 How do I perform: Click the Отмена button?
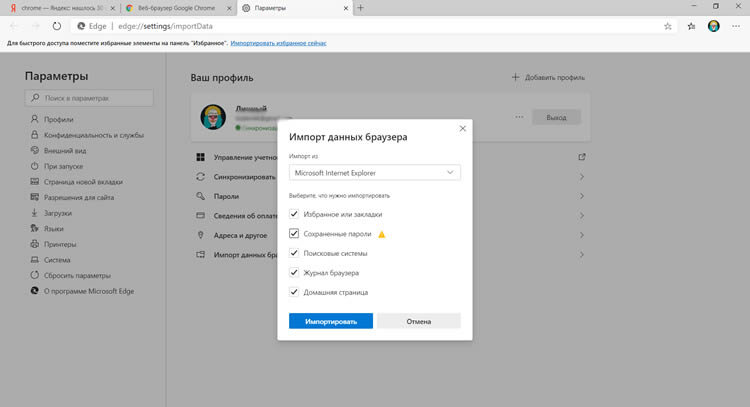point(419,321)
